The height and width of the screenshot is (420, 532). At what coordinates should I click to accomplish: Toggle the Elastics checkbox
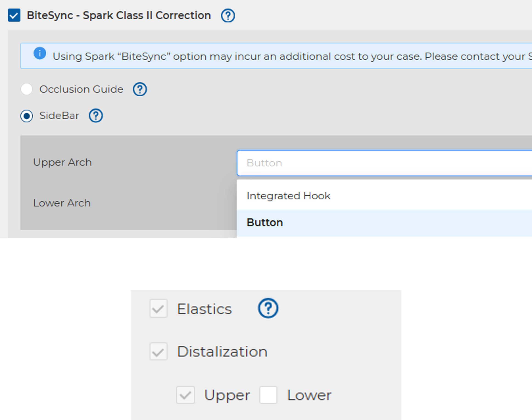tap(158, 308)
